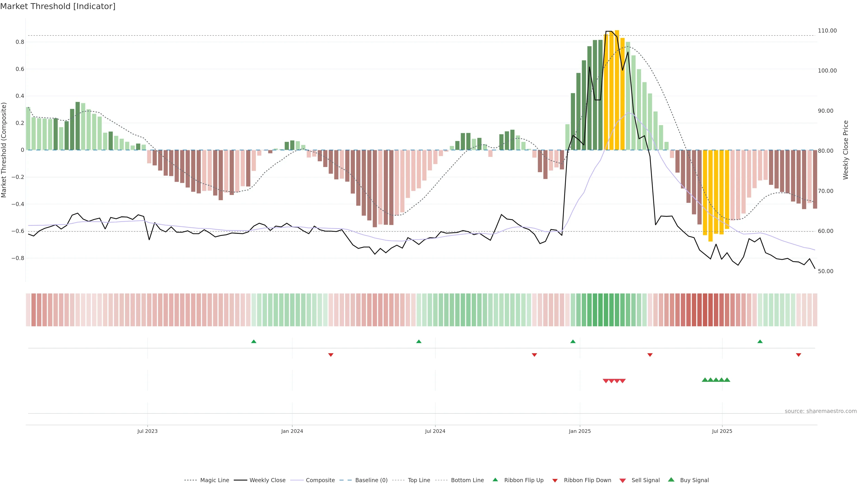Click the source sharemaestro.com text
The width and height of the screenshot is (868, 488).
821,411
